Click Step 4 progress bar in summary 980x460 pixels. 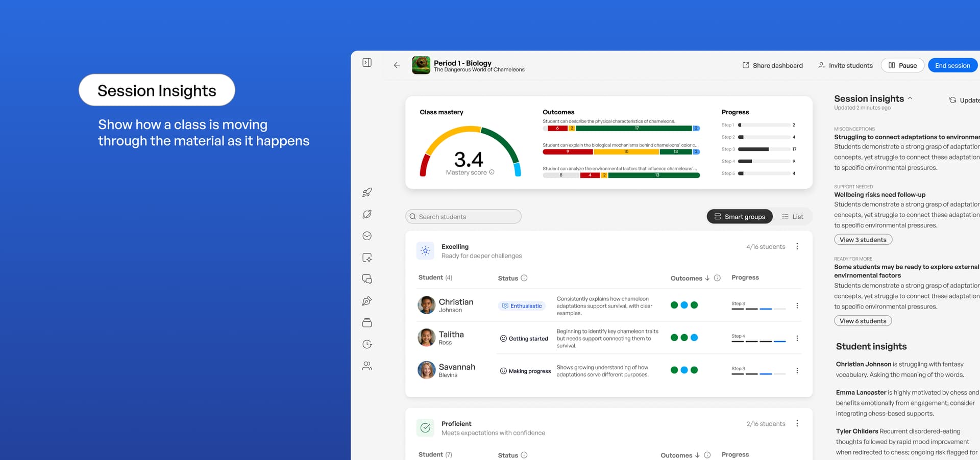pyautogui.click(x=764, y=161)
